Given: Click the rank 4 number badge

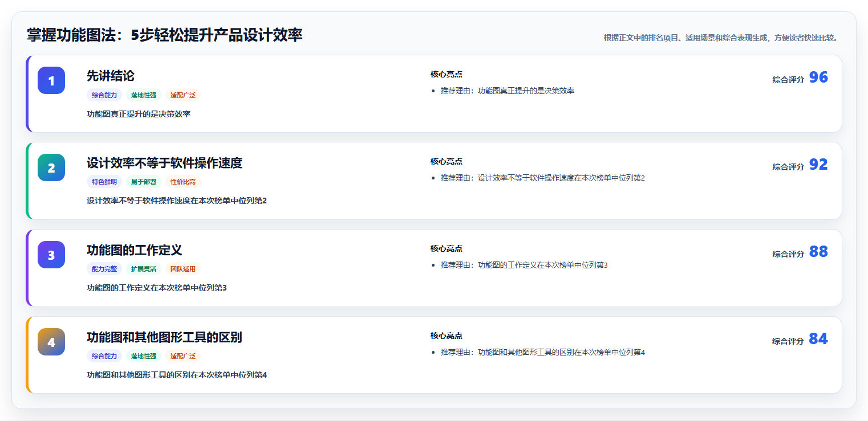Looking at the screenshot, I should click(51, 342).
